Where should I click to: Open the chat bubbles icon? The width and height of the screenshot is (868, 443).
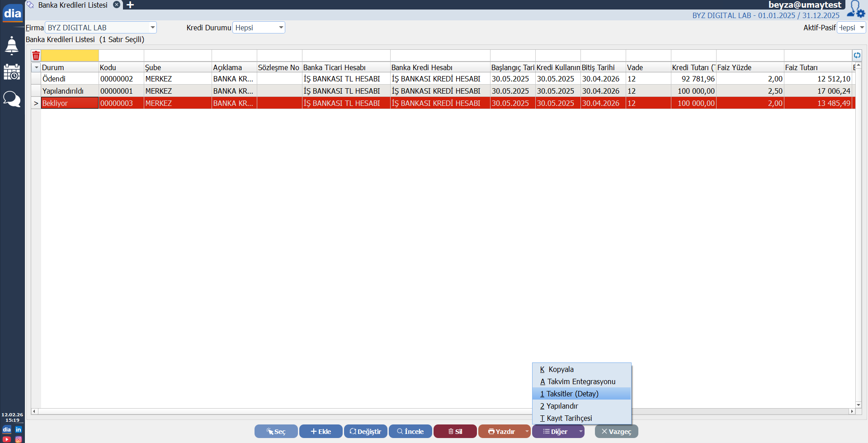(x=12, y=99)
